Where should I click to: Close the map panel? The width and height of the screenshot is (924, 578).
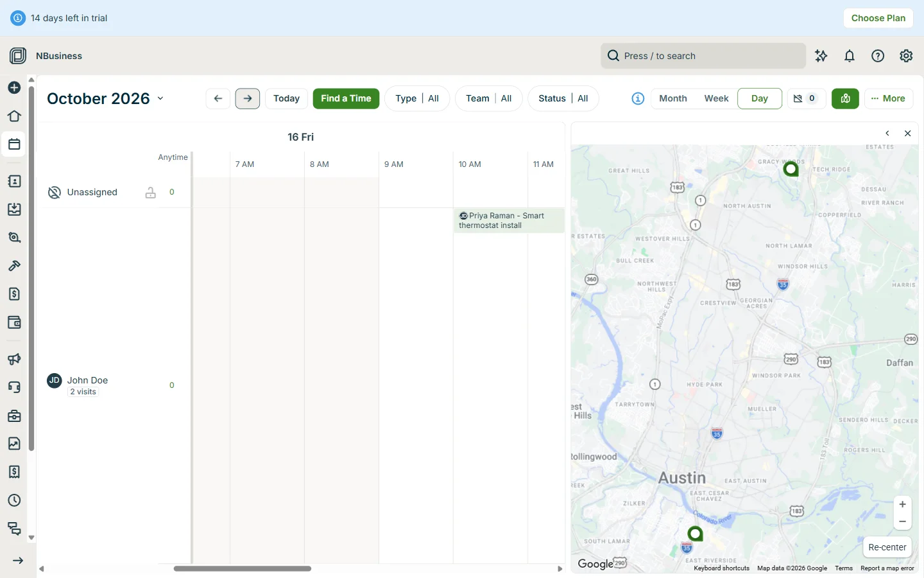tap(907, 134)
